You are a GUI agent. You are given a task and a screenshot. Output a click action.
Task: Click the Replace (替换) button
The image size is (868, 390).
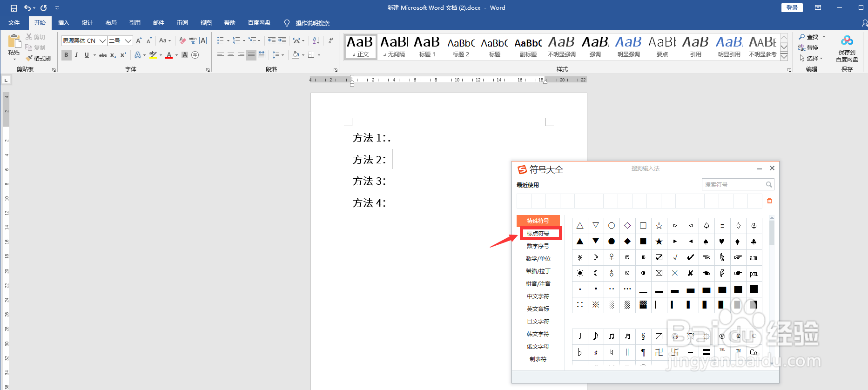pos(809,47)
